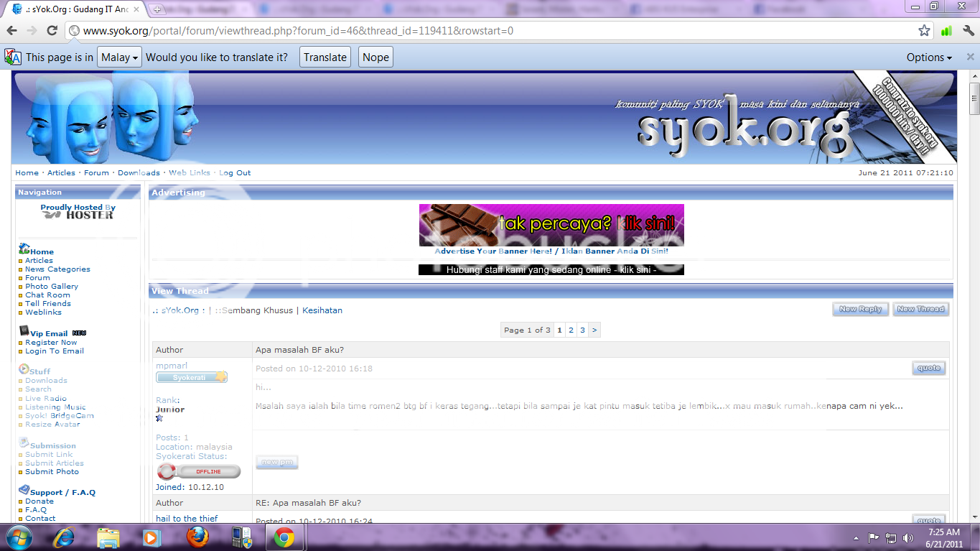Click Register Now under Vip Email

tap(51, 343)
